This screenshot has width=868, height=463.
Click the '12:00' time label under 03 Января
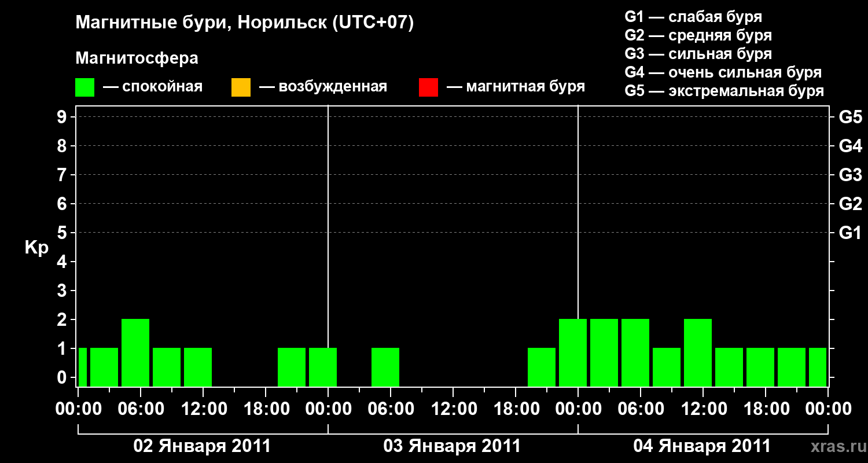[453, 409]
